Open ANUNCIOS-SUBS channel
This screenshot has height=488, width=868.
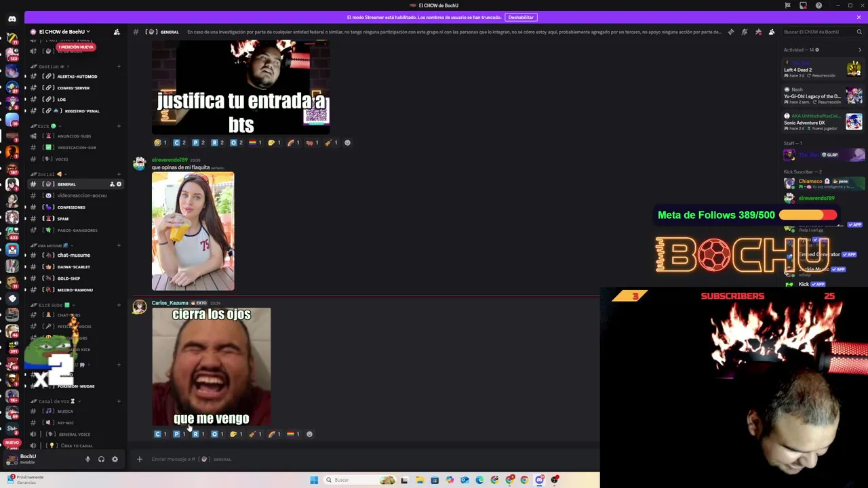tap(75, 136)
